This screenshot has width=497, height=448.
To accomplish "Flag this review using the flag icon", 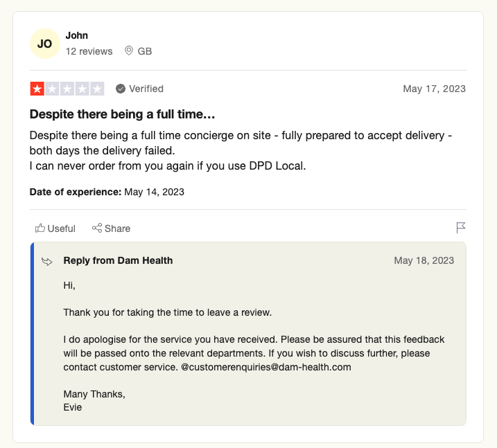I will pyautogui.click(x=461, y=228).
